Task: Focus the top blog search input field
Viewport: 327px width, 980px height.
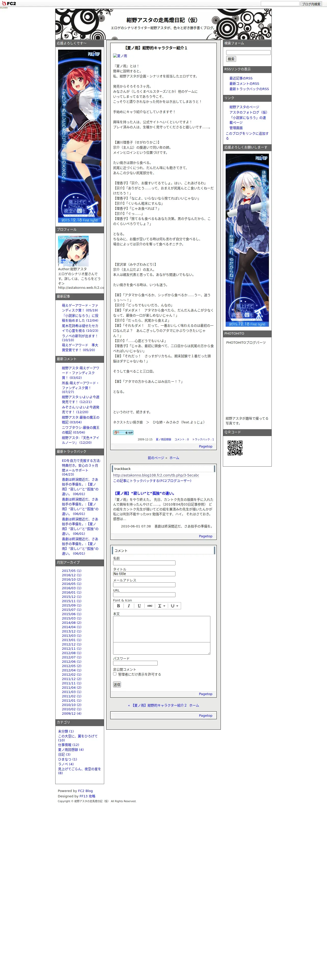Action: [x=280, y=3]
